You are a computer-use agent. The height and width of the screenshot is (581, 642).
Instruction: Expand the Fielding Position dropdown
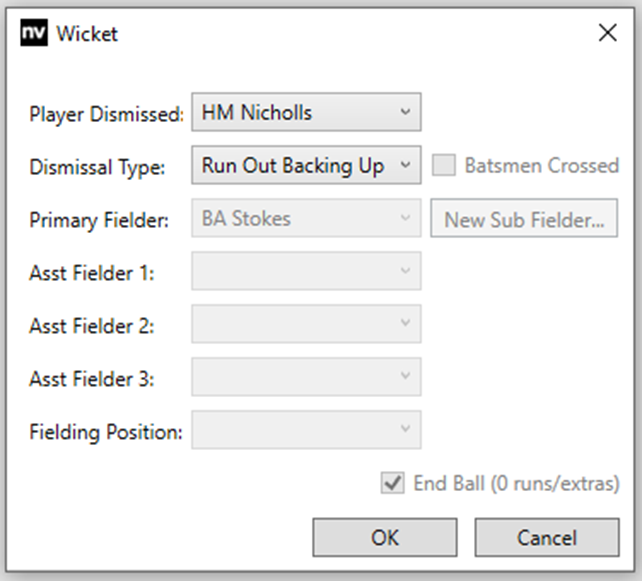[x=305, y=430]
